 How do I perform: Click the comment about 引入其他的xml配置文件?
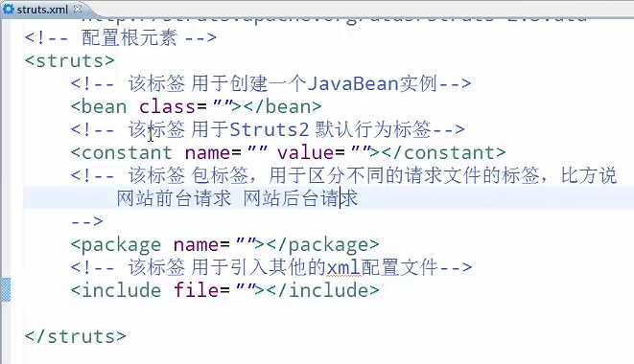tap(271, 267)
